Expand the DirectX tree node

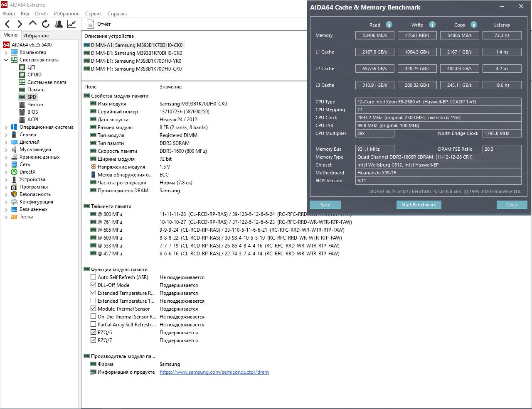pyautogui.click(x=6, y=172)
